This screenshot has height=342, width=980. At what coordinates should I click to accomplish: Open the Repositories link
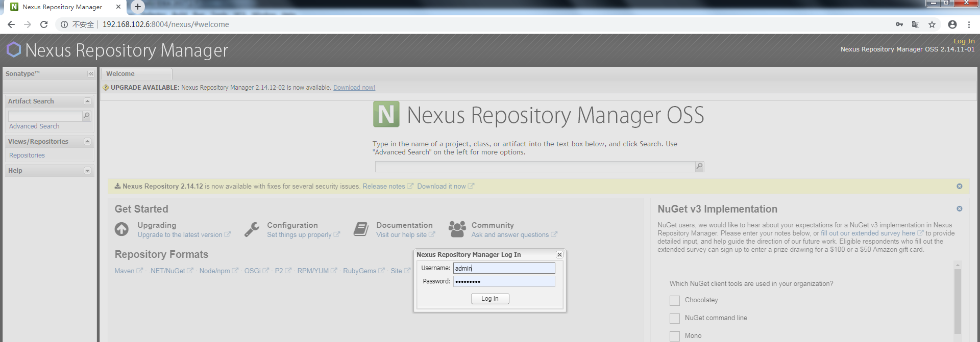point(27,155)
